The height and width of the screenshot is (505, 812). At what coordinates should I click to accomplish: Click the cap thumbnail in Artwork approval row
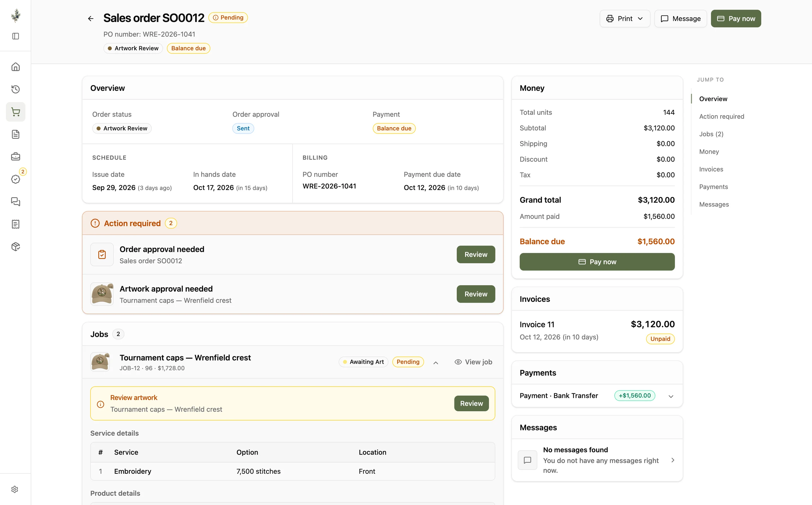(102, 294)
